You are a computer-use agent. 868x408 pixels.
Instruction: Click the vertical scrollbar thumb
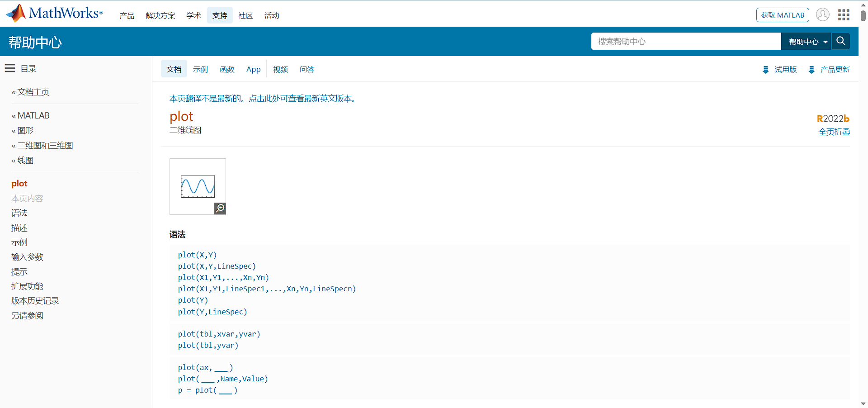click(x=863, y=15)
